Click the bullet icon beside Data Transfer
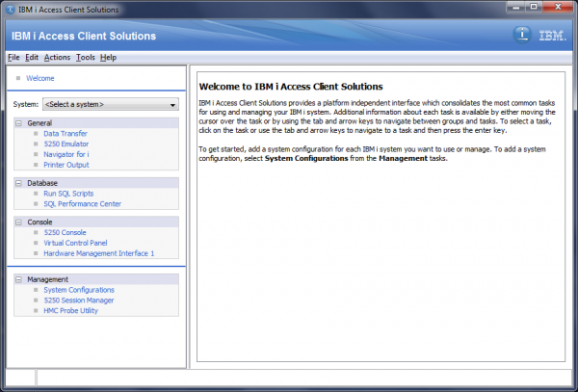This screenshot has width=578, height=392. click(x=36, y=133)
